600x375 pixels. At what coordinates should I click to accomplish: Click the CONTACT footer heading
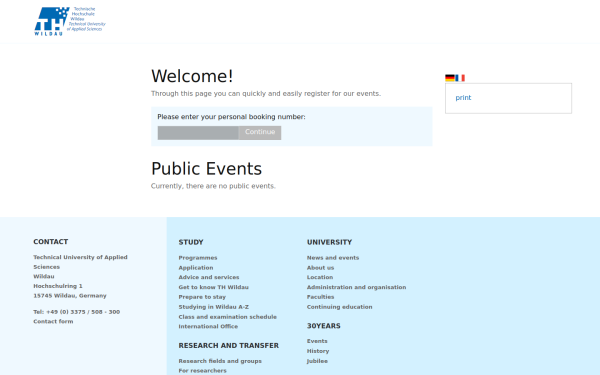[51, 242]
